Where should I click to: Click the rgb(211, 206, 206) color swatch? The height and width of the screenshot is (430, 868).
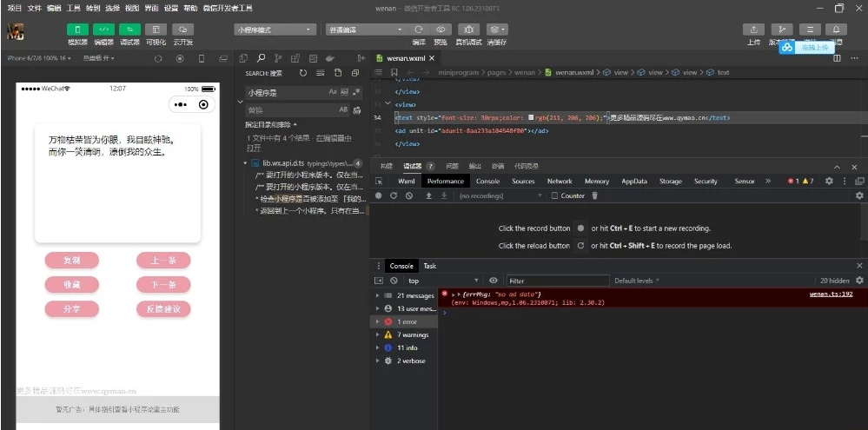[530, 116]
